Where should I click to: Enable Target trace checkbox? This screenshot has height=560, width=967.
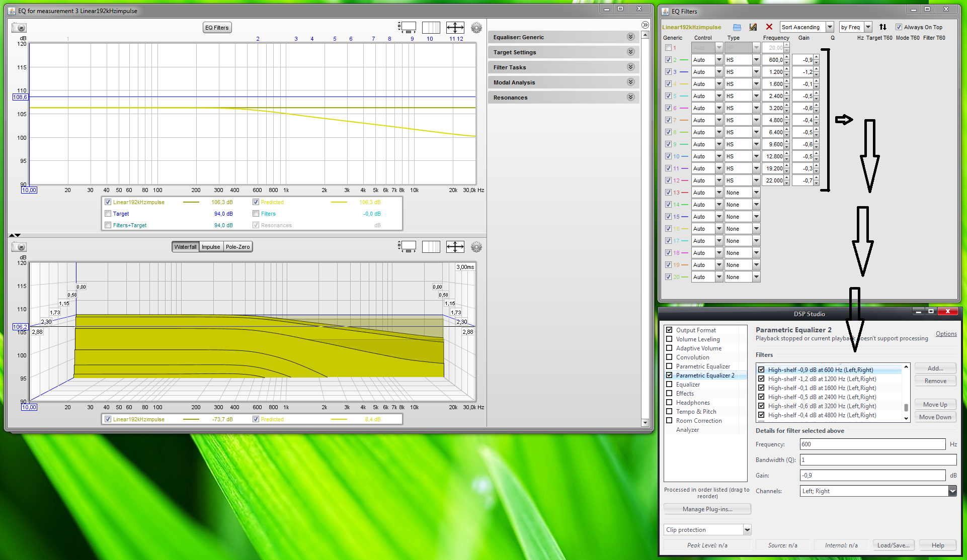click(108, 214)
